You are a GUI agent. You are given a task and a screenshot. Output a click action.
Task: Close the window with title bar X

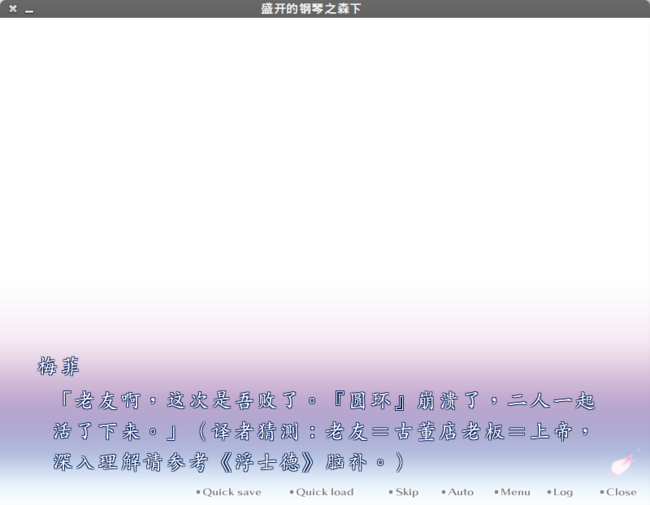[x=13, y=9]
